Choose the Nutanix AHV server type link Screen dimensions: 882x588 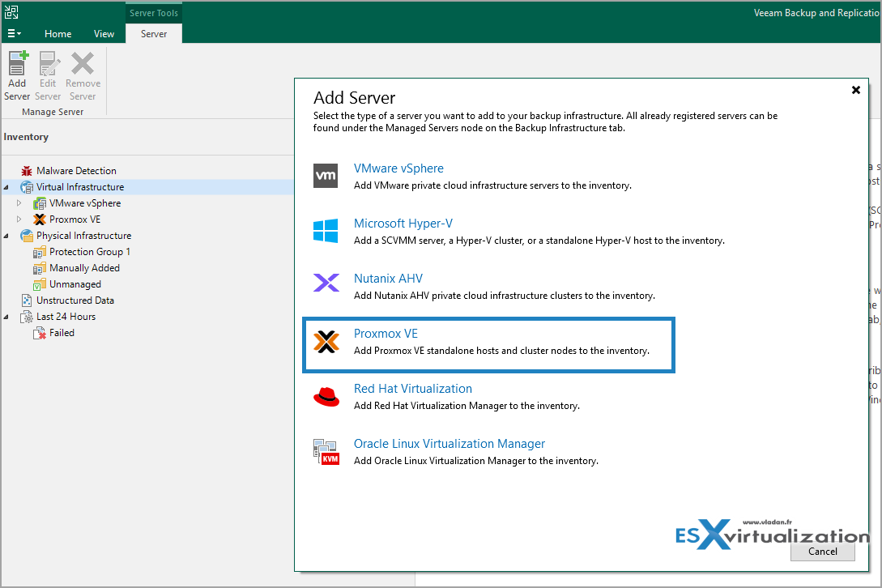[388, 279]
